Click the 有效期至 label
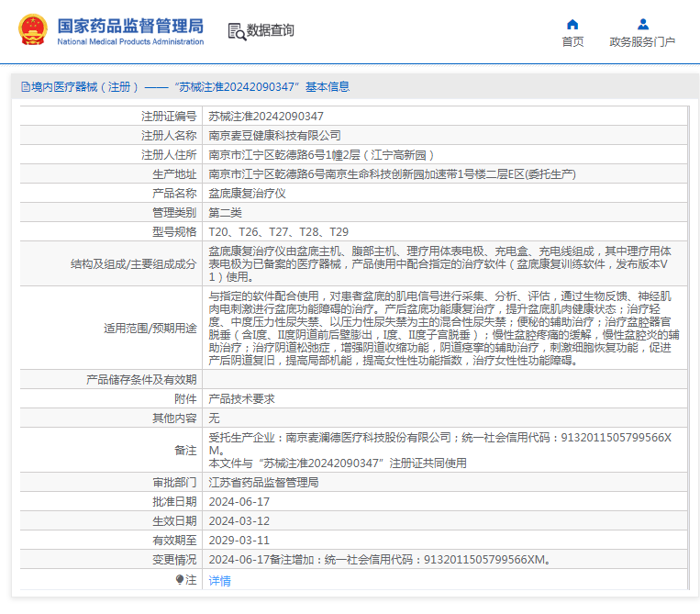The image size is (700, 614). (x=174, y=540)
